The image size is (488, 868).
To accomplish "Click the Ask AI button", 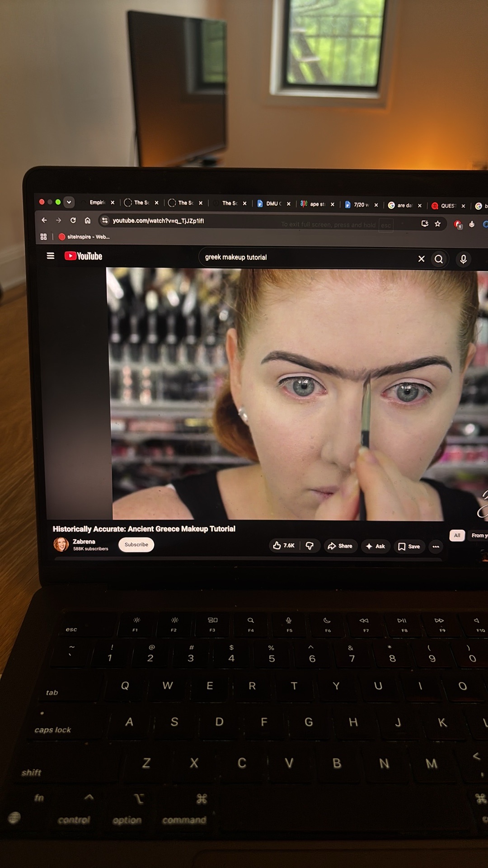I will (x=375, y=546).
